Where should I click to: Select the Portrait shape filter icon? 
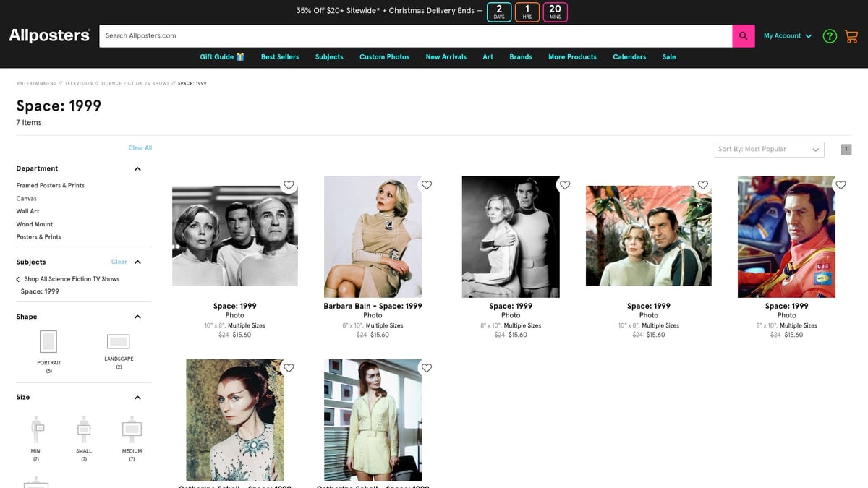(48, 341)
